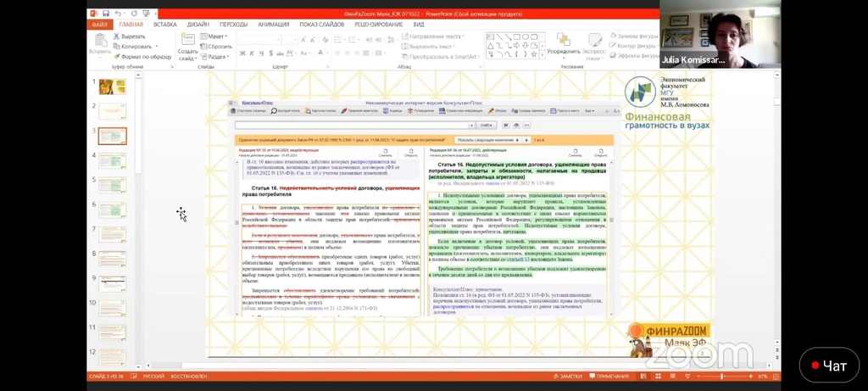868x391 pixels.
Task: Toggle bold (Ж) formatting
Action: pyautogui.click(x=242, y=53)
